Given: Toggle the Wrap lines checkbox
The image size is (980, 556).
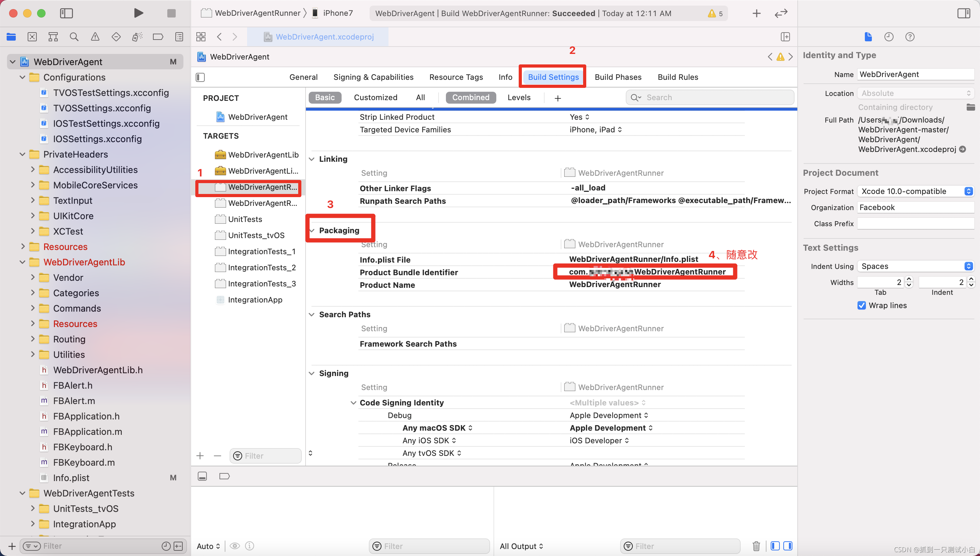Looking at the screenshot, I should (x=862, y=306).
